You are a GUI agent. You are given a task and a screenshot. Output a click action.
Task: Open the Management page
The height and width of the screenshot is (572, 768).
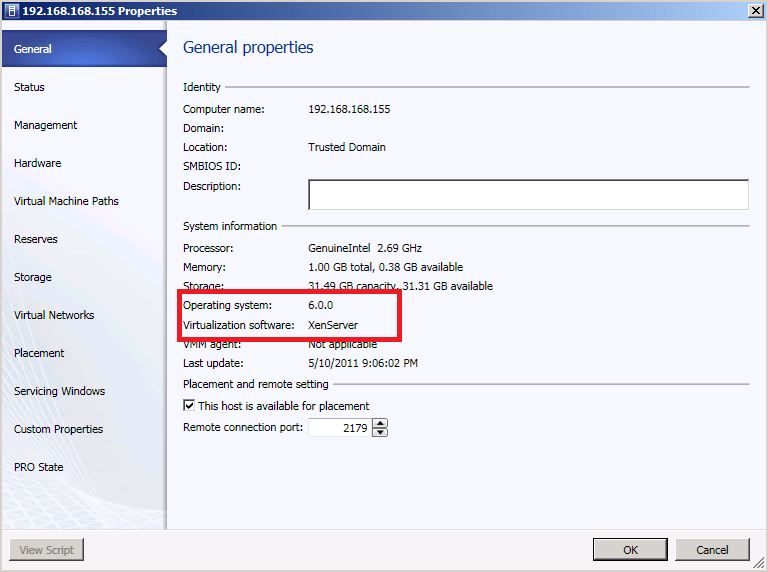(46, 125)
